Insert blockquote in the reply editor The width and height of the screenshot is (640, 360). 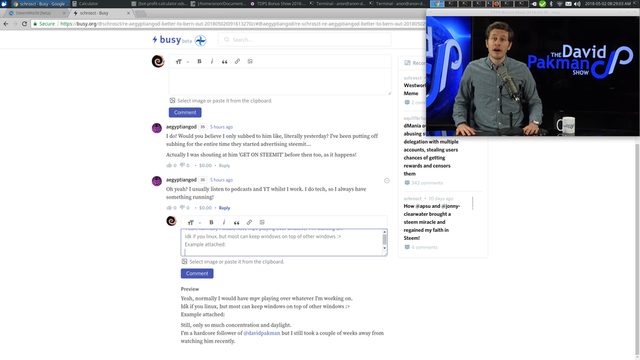click(x=236, y=222)
